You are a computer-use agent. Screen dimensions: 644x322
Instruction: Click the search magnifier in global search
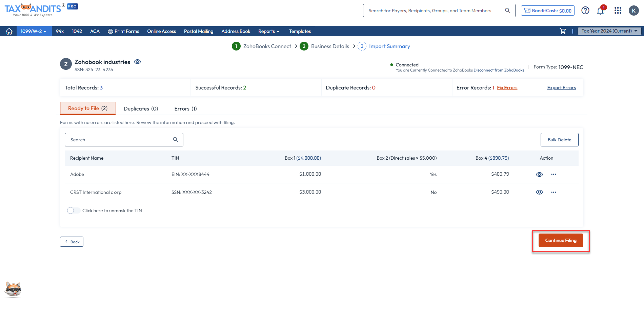[x=507, y=11]
